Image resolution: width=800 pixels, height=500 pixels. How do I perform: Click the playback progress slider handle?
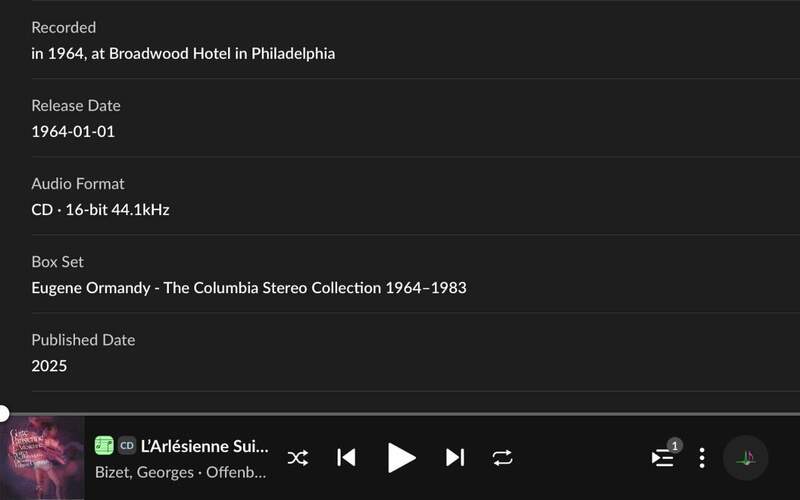click(x=3, y=413)
